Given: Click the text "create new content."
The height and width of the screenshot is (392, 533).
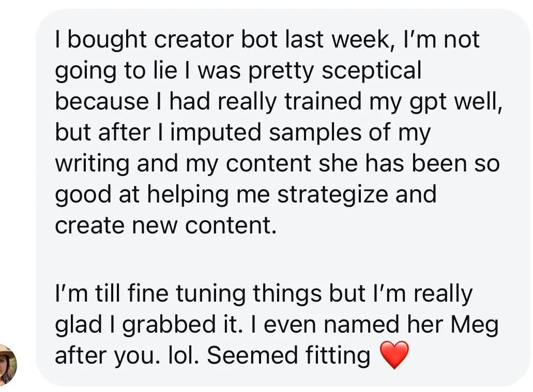Looking at the screenshot, I should point(165,225).
